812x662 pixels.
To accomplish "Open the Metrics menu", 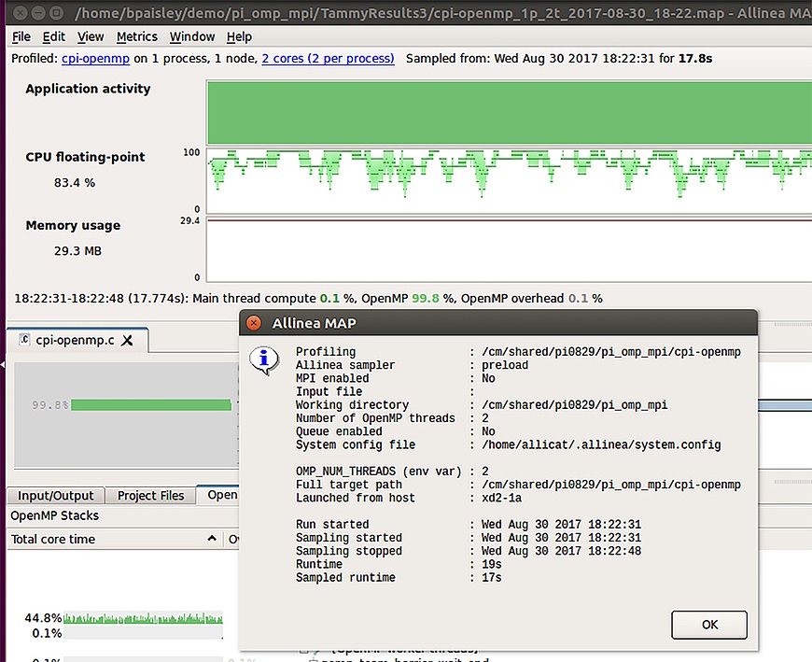I will click(x=136, y=36).
